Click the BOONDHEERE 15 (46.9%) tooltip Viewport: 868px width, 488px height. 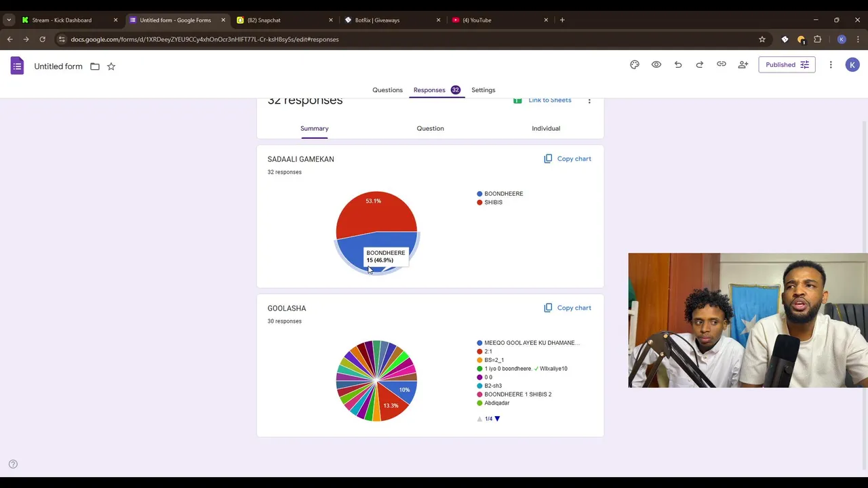click(386, 256)
